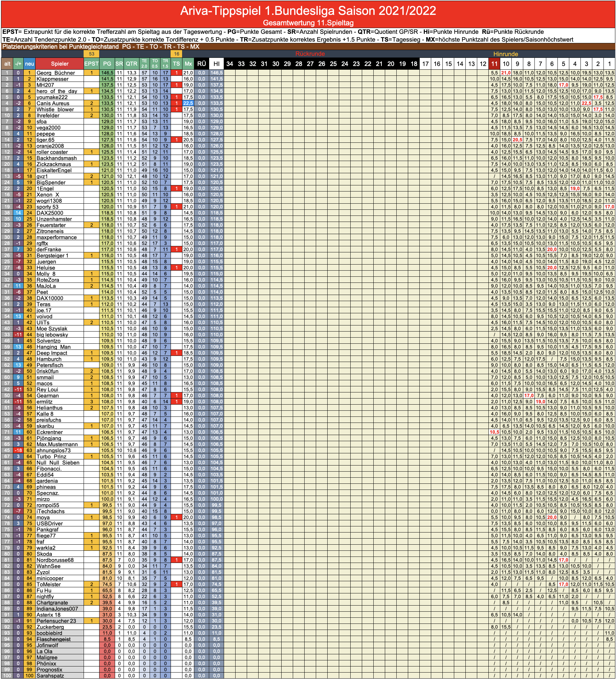Click the 'Mx' column header
The height and width of the screenshot is (680, 616).
pos(188,64)
